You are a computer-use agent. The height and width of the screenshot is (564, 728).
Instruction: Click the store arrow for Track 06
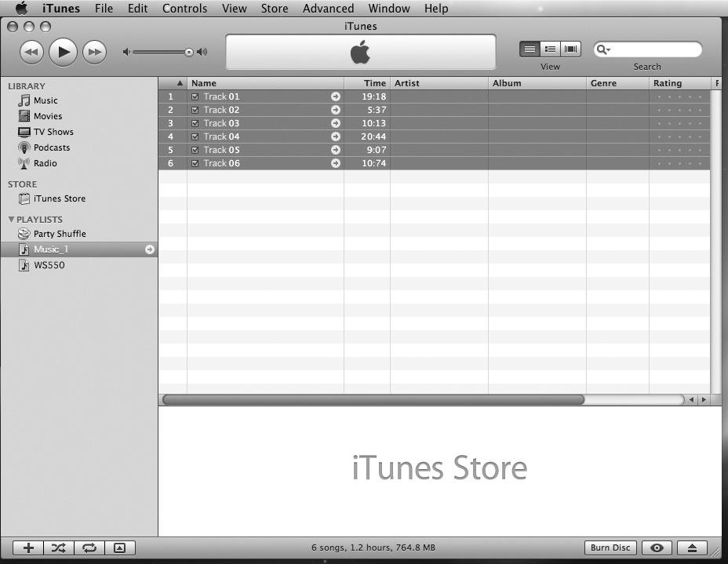[x=335, y=163]
